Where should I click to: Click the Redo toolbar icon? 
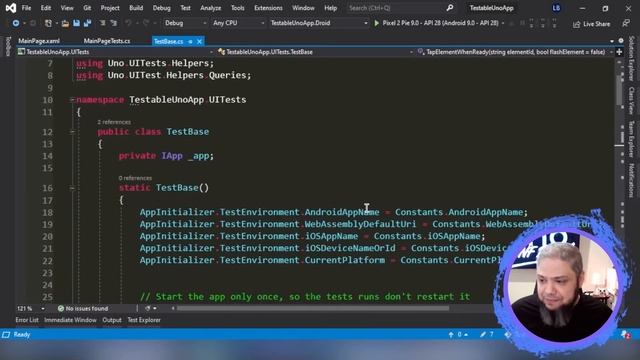click(x=146, y=23)
